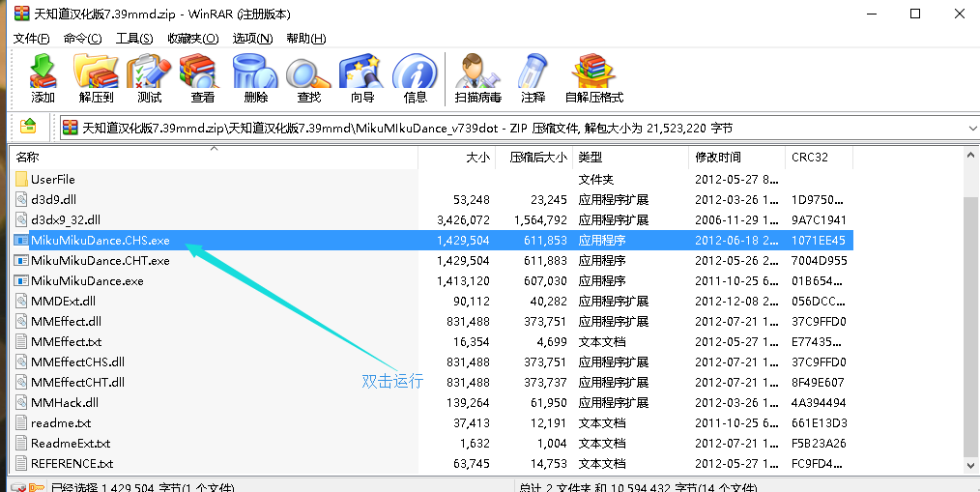This screenshot has height=492, width=980.
Task: Sort by Packed size (压缩后大小) column header
Action: [534, 157]
